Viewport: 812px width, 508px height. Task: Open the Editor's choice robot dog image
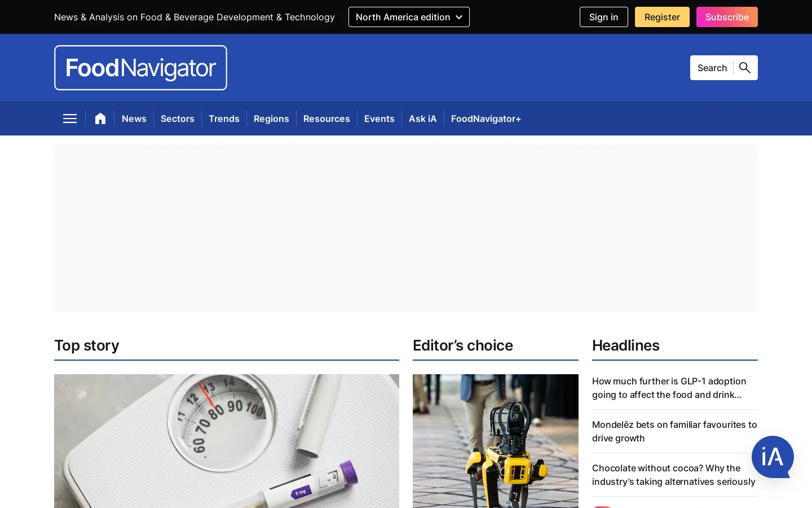(x=496, y=441)
